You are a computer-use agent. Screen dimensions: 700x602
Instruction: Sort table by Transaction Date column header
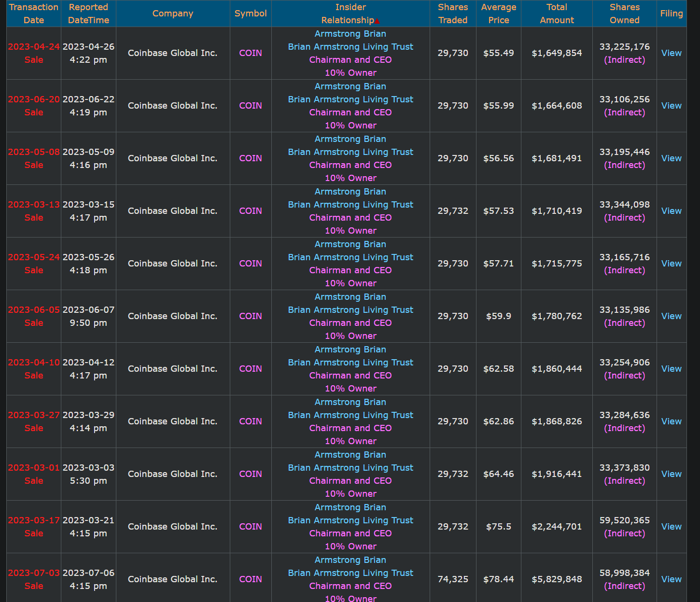click(x=34, y=14)
